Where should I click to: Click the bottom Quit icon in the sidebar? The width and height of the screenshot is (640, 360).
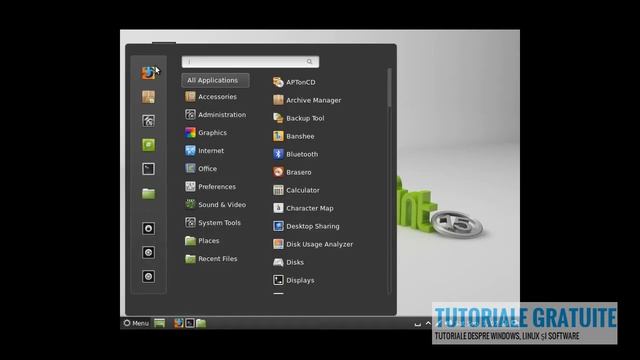coord(148,276)
